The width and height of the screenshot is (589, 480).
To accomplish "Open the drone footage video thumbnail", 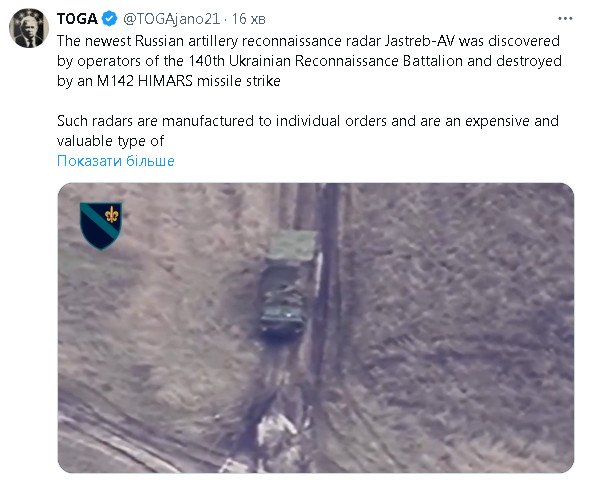I will [316, 328].
